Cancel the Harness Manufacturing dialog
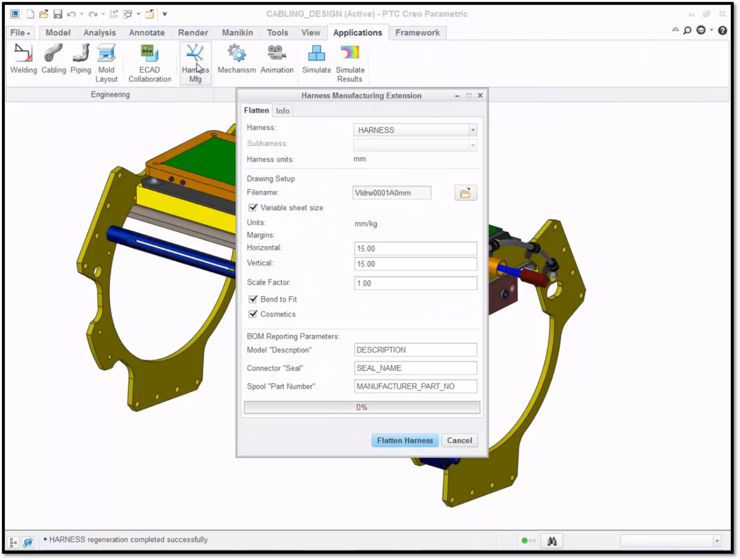This screenshot has height=560, width=740. click(x=459, y=440)
